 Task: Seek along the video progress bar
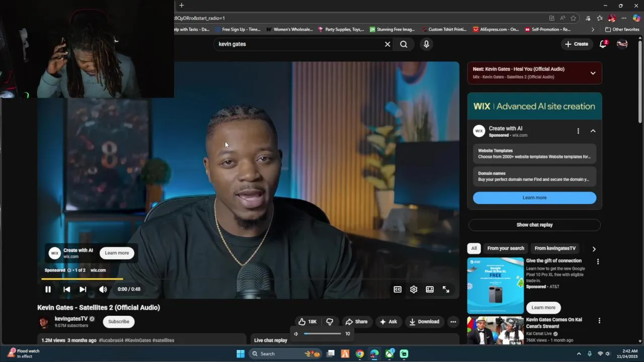(x=249, y=279)
